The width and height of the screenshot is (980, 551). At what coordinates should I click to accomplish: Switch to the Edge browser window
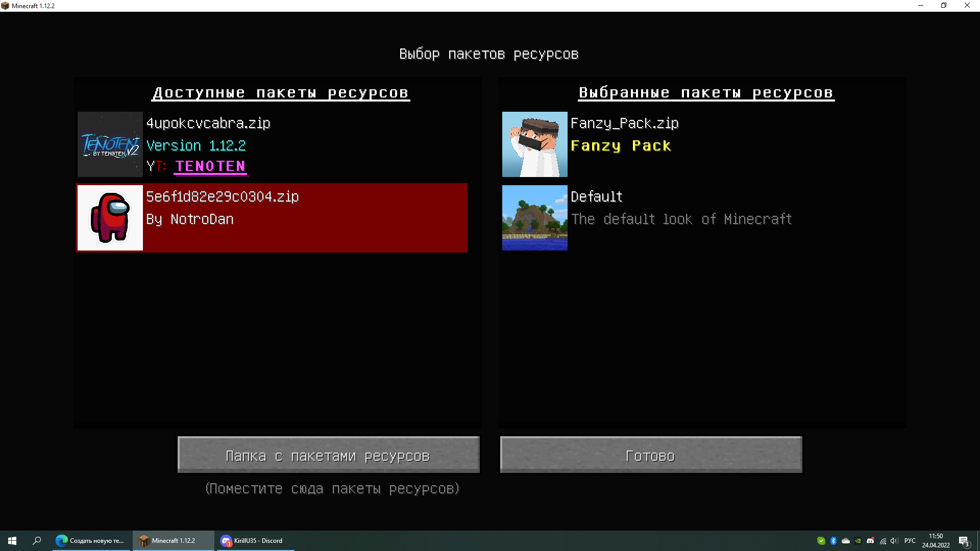click(91, 541)
